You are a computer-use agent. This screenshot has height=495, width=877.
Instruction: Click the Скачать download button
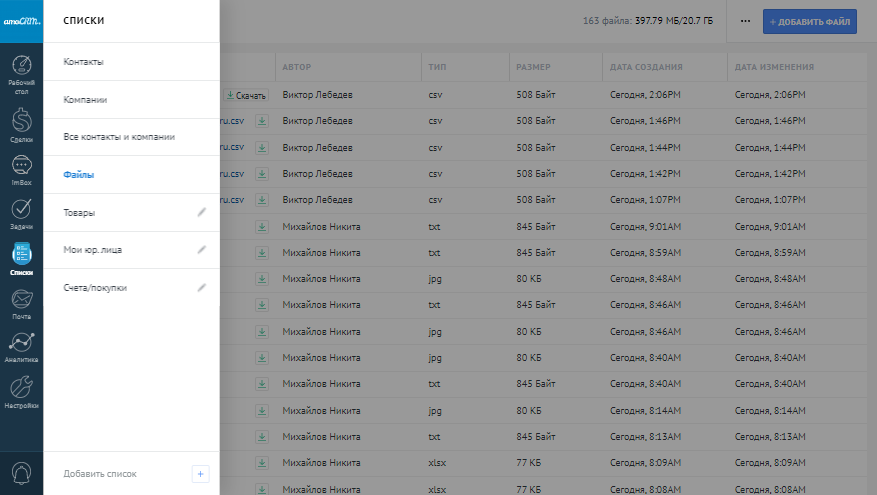click(x=246, y=96)
